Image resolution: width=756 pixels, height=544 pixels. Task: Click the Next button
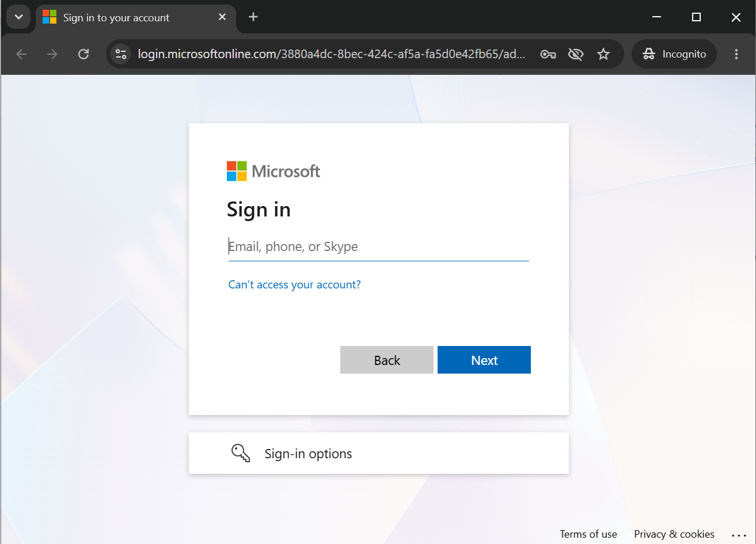click(484, 360)
